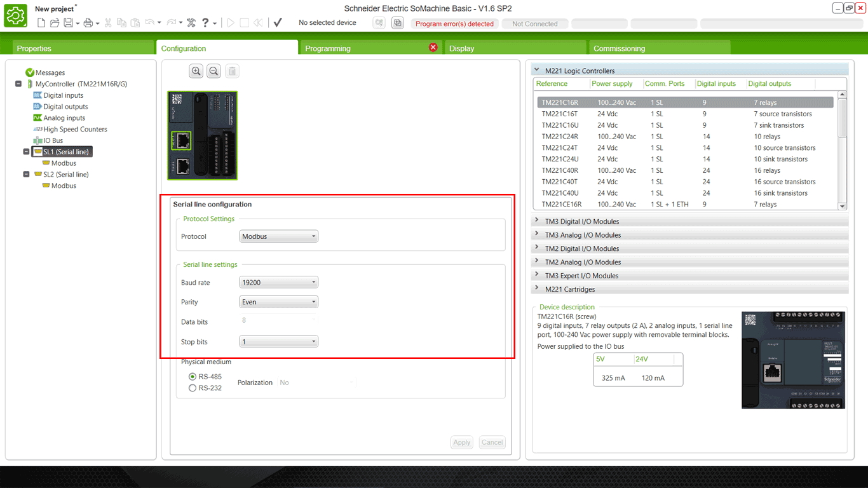Click the copy icon in the toolbar
This screenshot has width=868, height=488.
tap(121, 23)
